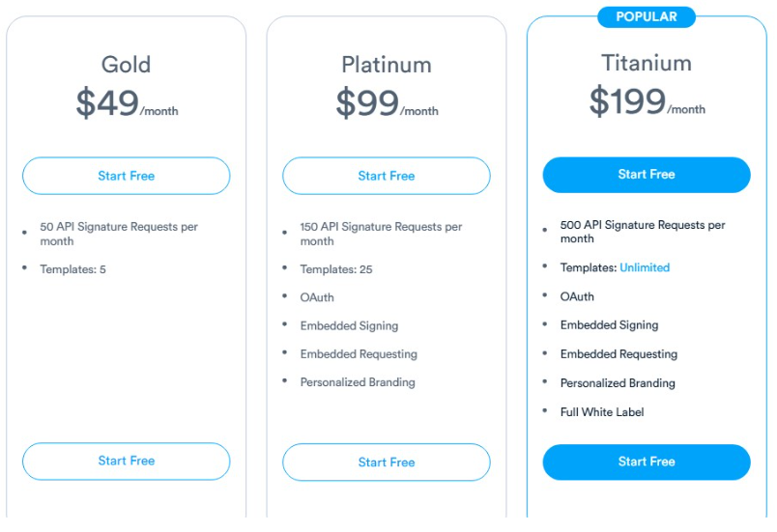This screenshot has height=532, width=777.
Task: Click the $49 per month price
Action: (x=126, y=103)
